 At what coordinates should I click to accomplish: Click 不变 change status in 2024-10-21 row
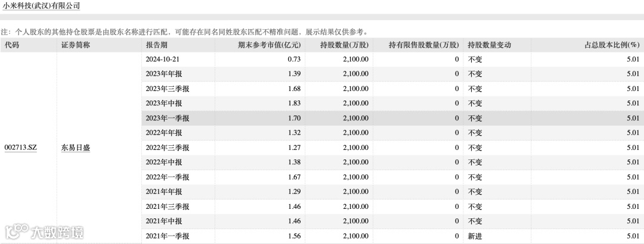[475, 60]
